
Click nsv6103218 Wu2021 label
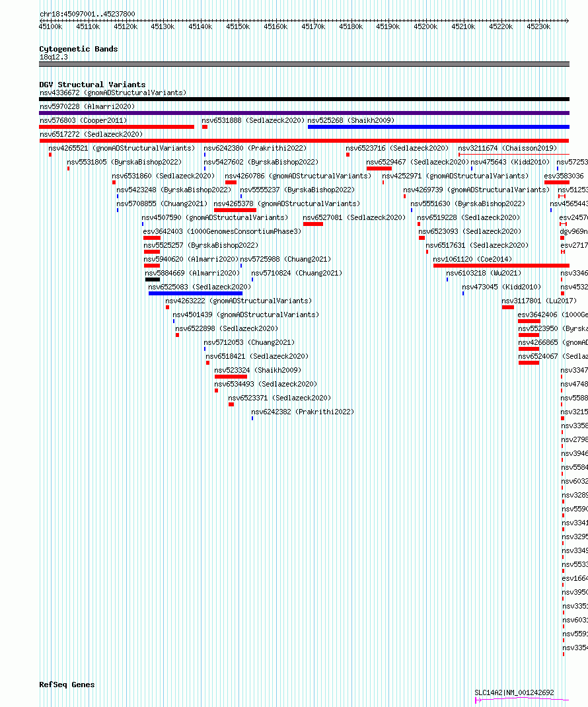[484, 274]
